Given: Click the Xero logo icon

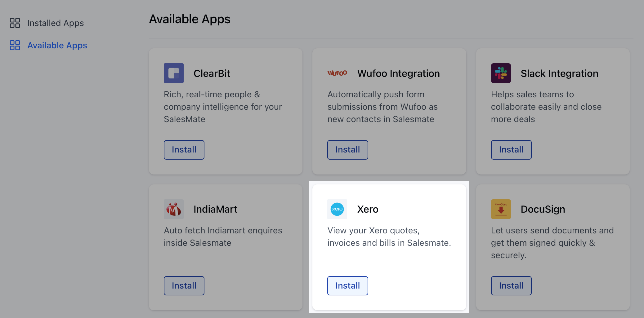Looking at the screenshot, I should [x=337, y=209].
